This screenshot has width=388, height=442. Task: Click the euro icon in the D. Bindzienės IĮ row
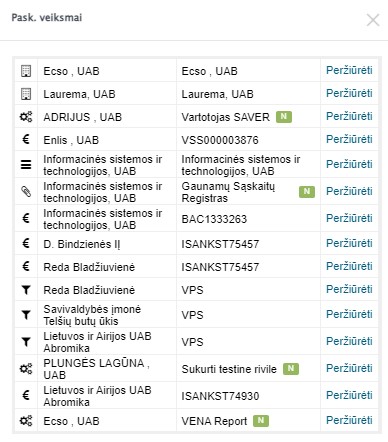[x=26, y=243]
